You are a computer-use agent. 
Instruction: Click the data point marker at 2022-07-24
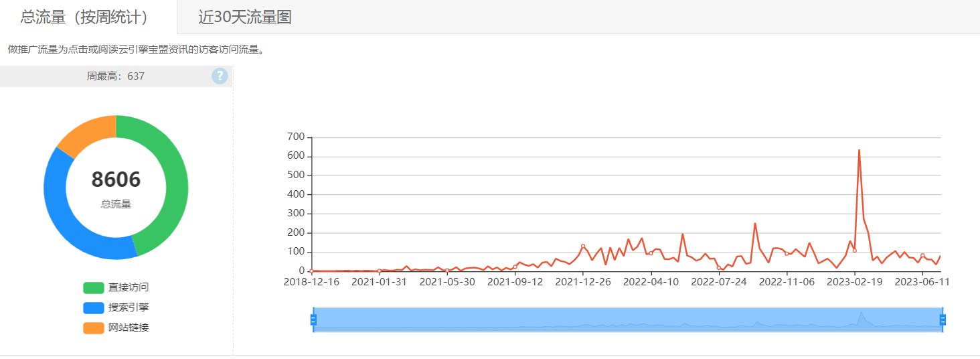click(x=719, y=268)
